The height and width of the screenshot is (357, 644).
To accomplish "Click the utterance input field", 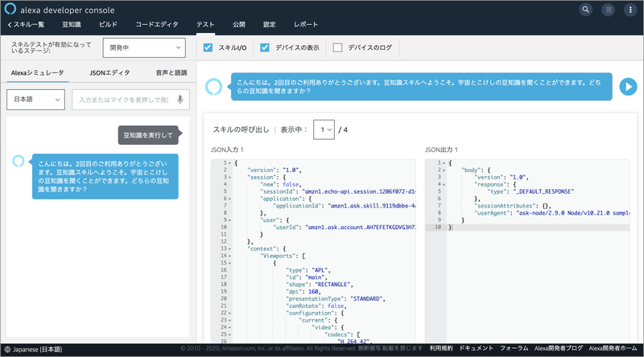I will pyautogui.click(x=130, y=100).
